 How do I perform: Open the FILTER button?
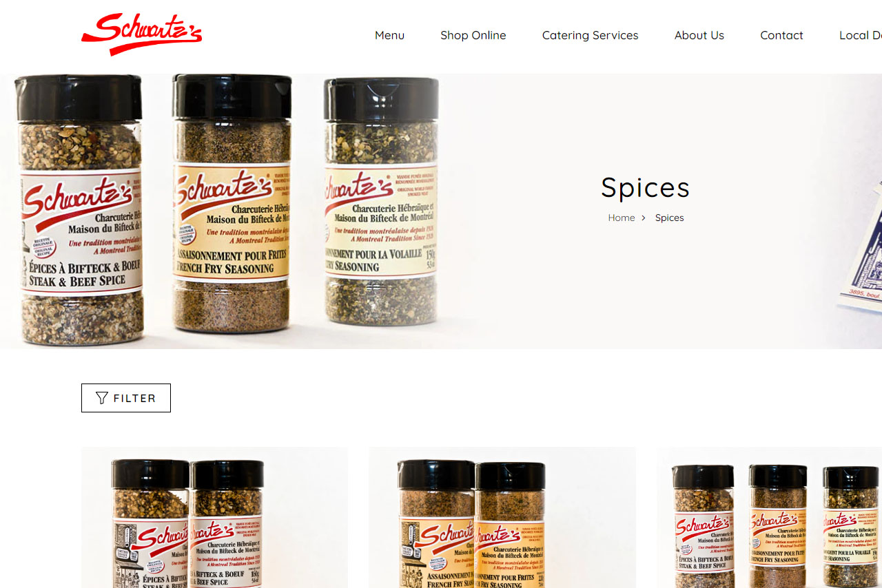pyautogui.click(x=126, y=398)
